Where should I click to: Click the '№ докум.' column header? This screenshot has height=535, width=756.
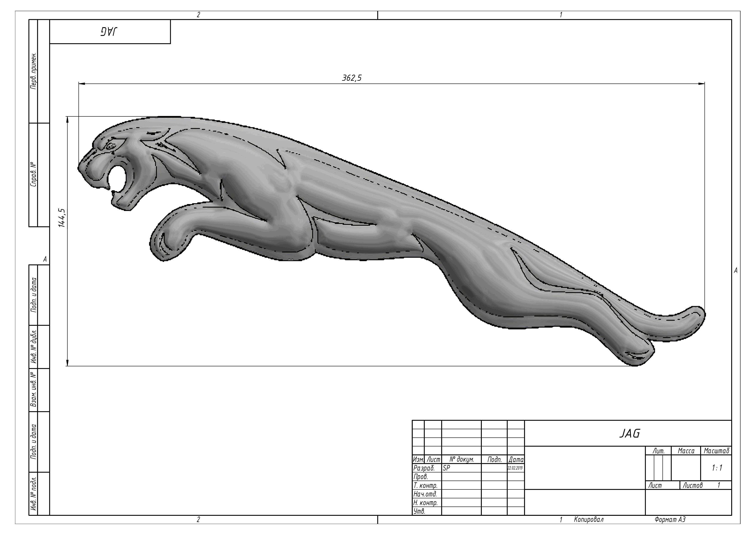[462, 459]
